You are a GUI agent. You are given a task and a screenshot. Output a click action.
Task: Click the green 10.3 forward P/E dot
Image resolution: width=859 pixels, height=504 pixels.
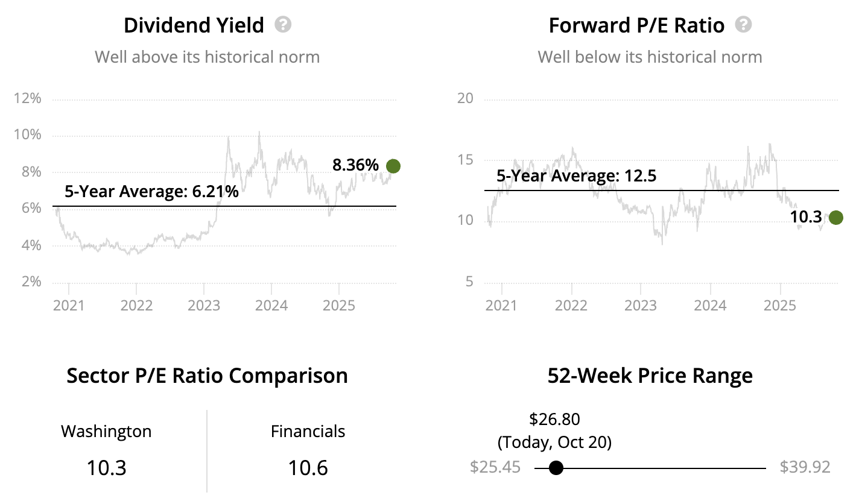click(x=835, y=218)
